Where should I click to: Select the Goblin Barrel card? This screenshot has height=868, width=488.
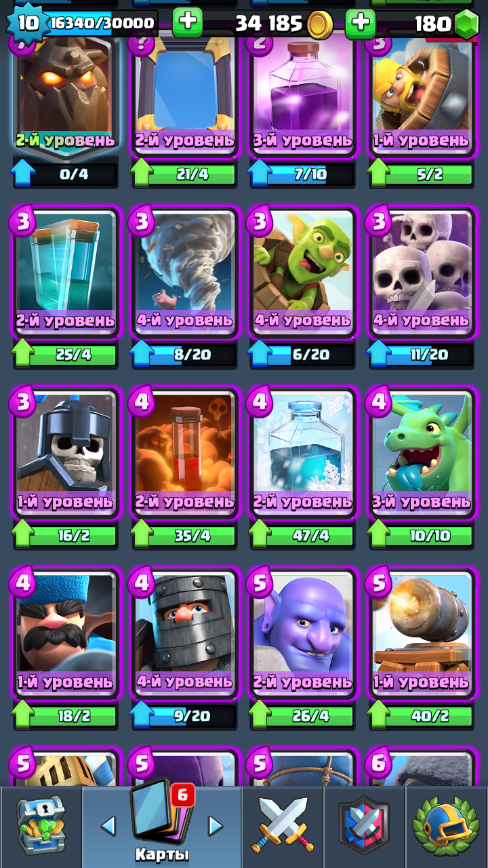click(x=303, y=273)
